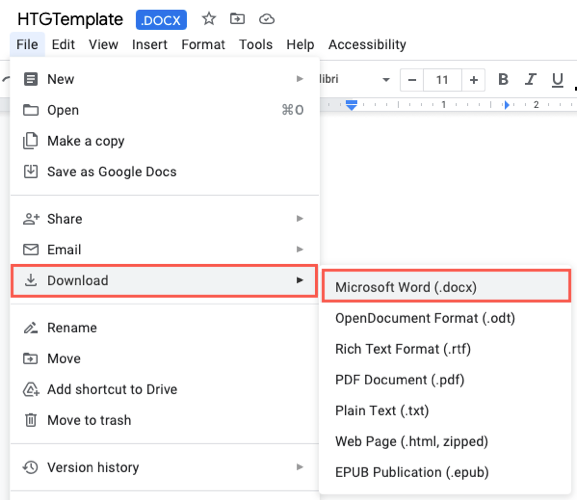Click the Save as Google Docs icon
Viewport: 577px width, 500px height.
coord(31,171)
